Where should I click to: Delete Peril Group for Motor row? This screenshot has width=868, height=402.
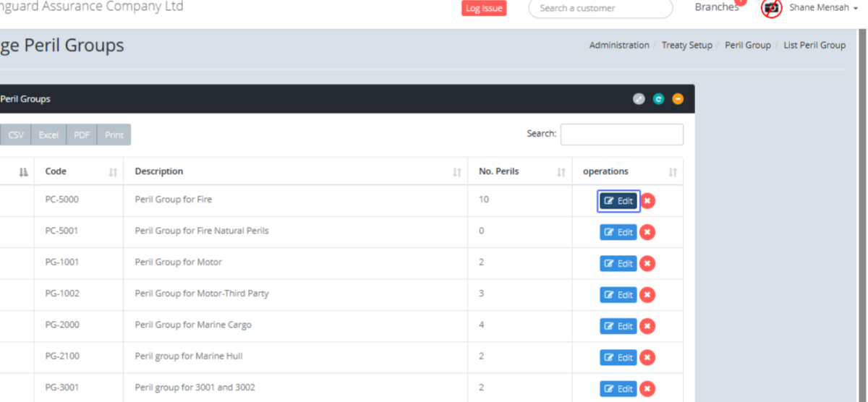pos(648,264)
